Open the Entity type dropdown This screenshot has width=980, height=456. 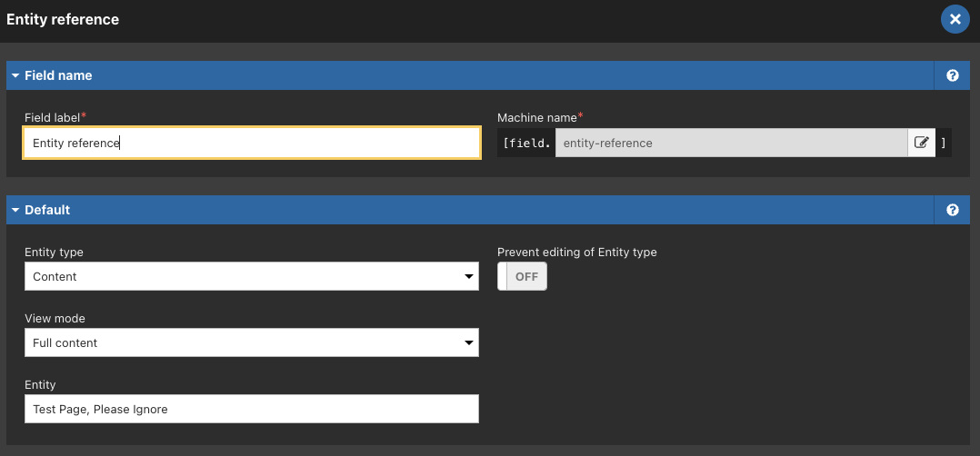coord(252,276)
